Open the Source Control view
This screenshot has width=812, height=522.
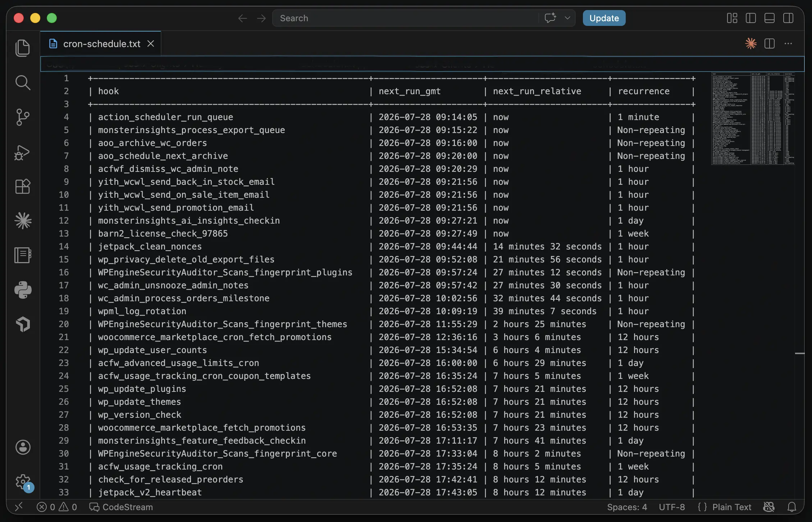tap(23, 117)
